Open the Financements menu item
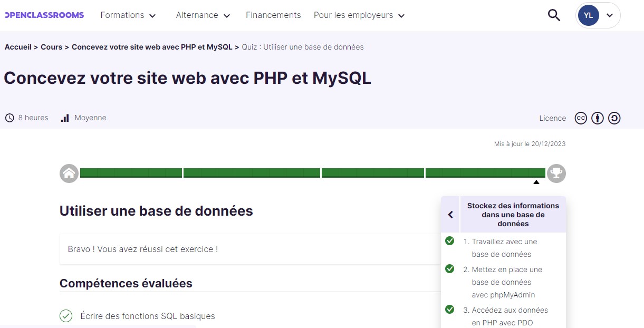Image resolution: width=644 pixels, height=328 pixels. 273,15
